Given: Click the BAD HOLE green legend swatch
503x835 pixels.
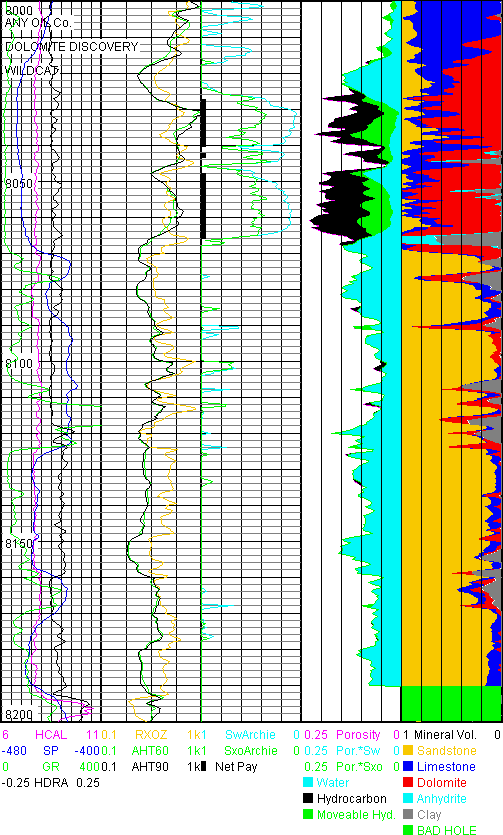Looking at the screenshot, I should pos(408,830).
